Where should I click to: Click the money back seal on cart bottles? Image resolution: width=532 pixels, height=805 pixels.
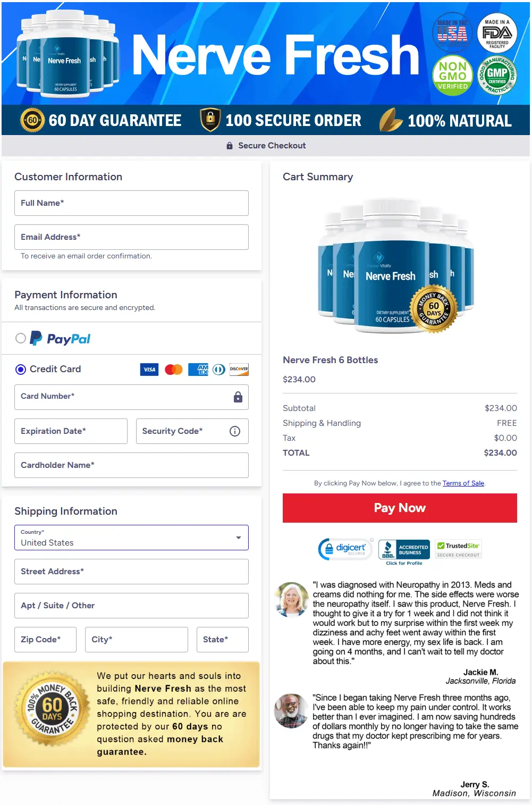point(435,309)
